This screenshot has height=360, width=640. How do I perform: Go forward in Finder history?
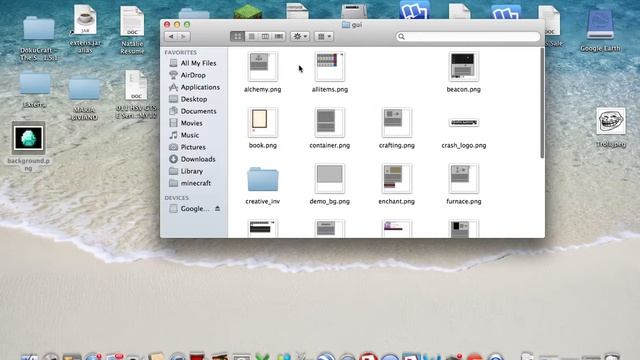tap(184, 36)
